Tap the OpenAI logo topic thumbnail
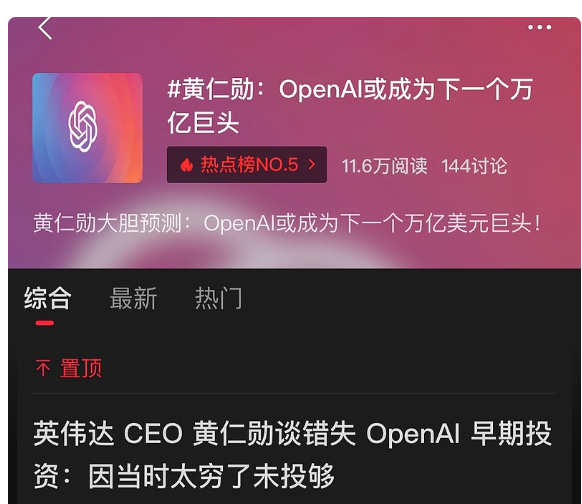Screen dimensions: 582x504 coord(88,128)
